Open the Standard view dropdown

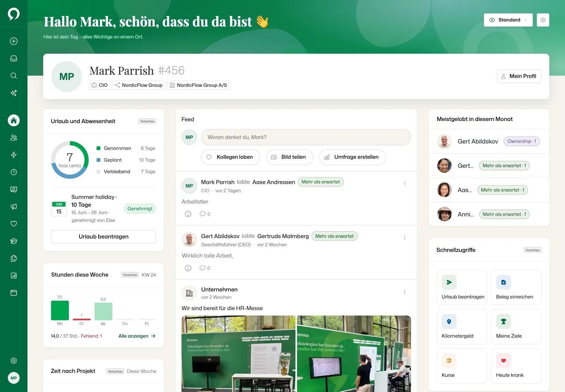[508, 20]
